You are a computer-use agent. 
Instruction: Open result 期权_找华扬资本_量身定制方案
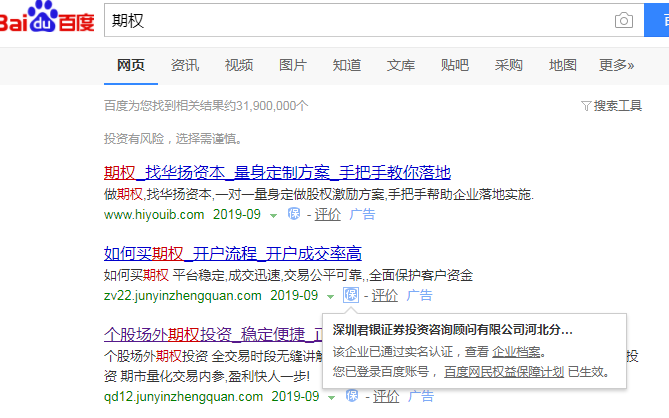pyautogui.click(x=277, y=173)
